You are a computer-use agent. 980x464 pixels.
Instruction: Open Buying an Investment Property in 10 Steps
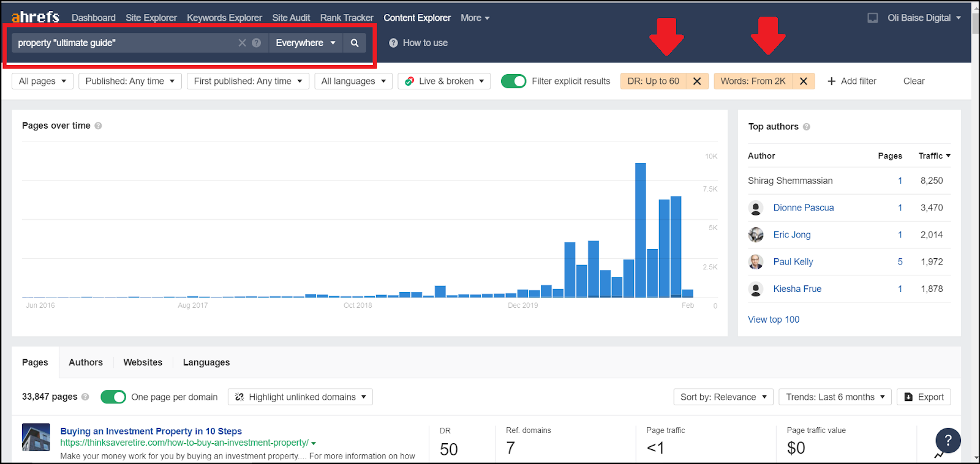pyautogui.click(x=151, y=431)
